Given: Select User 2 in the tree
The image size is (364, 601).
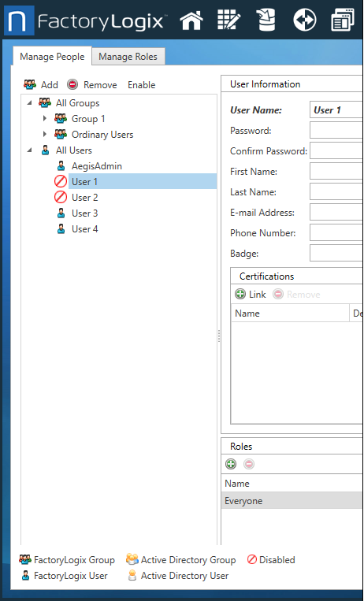Looking at the screenshot, I should [x=85, y=198].
